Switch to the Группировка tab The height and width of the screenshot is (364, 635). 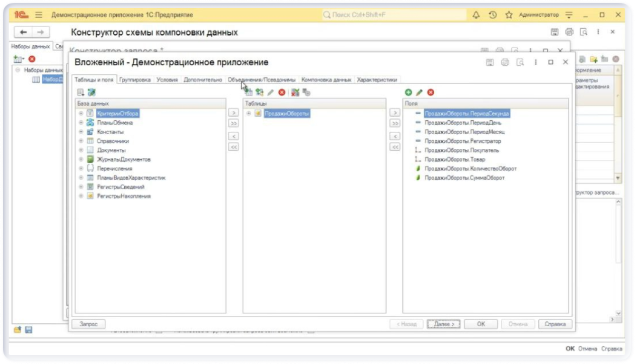point(135,79)
